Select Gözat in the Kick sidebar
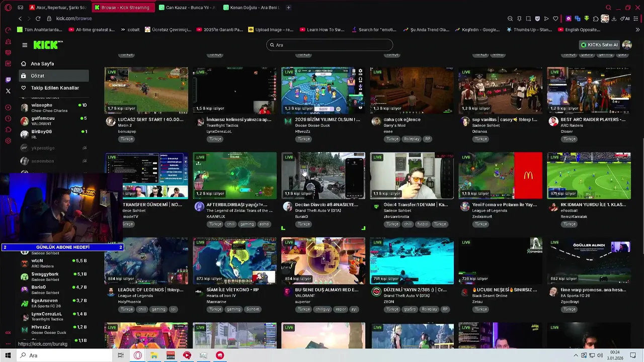The height and width of the screenshot is (362, 644). click(x=53, y=76)
